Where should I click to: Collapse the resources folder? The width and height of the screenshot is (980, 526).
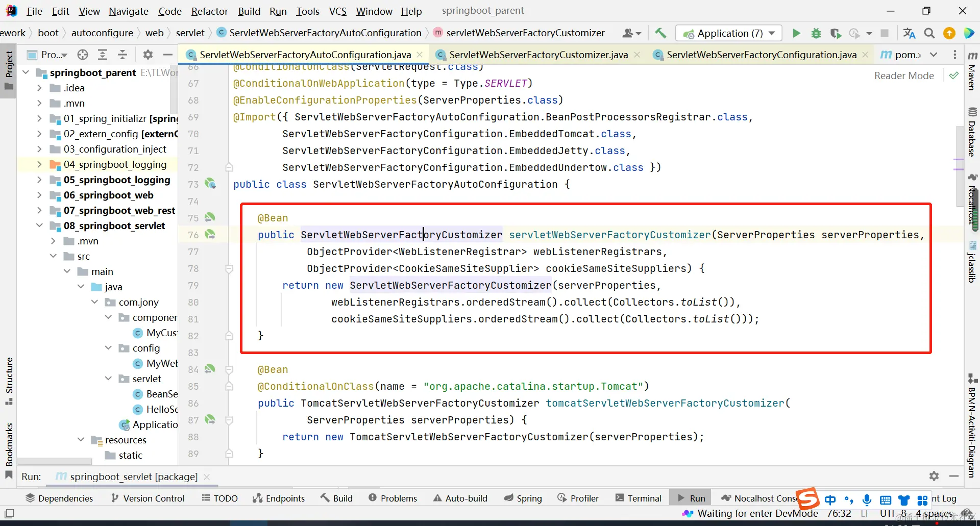point(81,440)
